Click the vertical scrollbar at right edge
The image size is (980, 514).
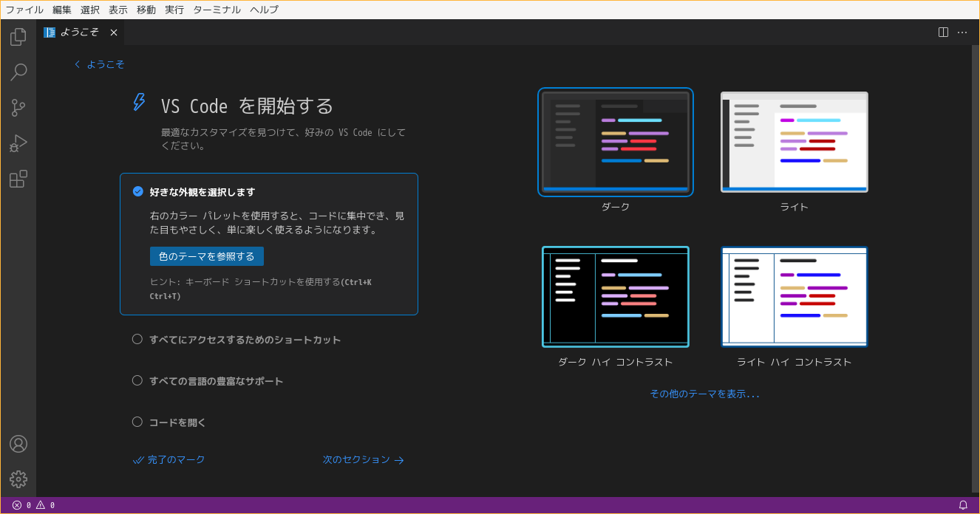point(975,270)
